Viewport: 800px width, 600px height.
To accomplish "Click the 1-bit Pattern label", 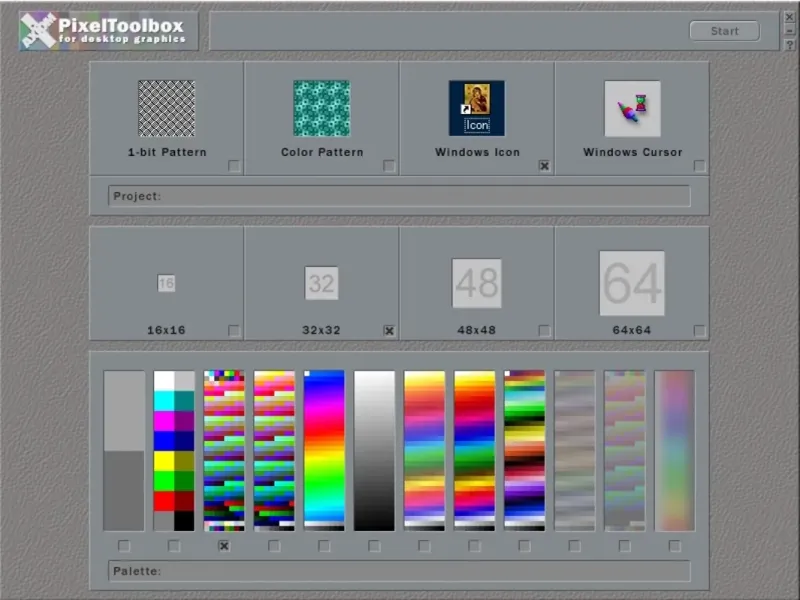I will tap(167, 152).
